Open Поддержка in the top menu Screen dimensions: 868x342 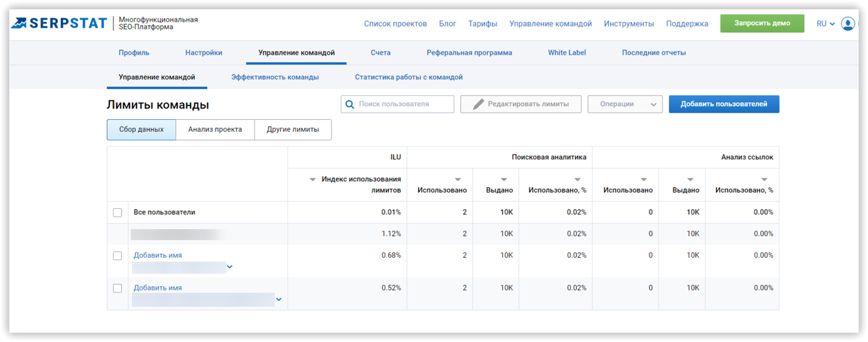coord(687,24)
